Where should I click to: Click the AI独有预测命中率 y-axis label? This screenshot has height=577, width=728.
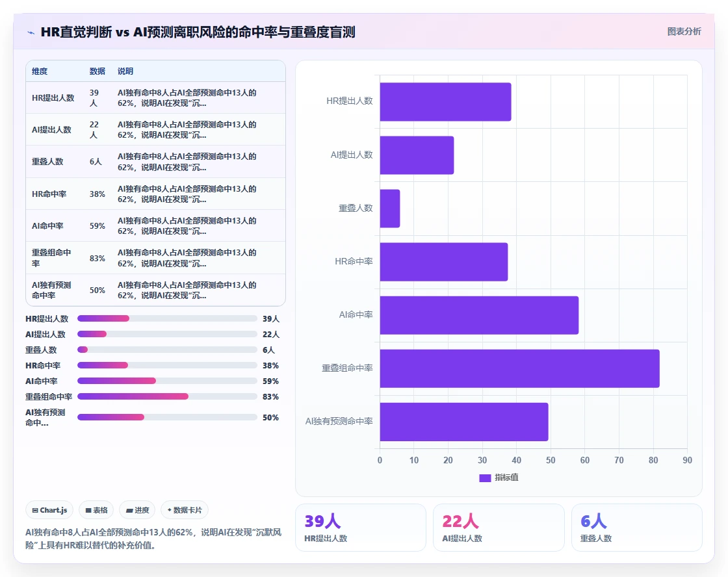[x=339, y=422]
